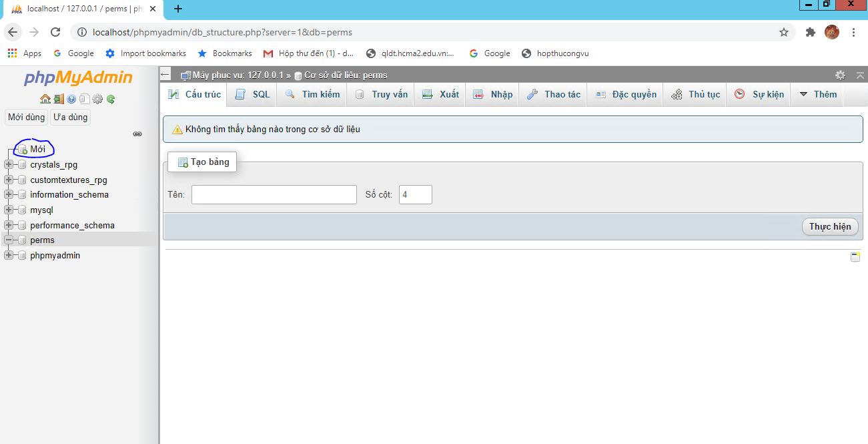Image resolution: width=868 pixels, height=444 pixels.
Task: Reload navigation panel with green refresh icon
Action: [x=111, y=99]
